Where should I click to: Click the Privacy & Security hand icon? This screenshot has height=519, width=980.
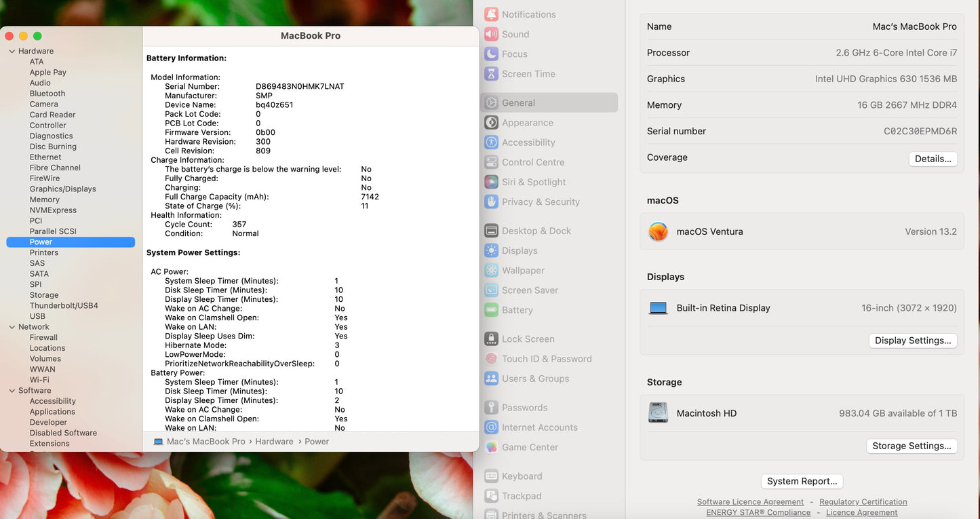pos(492,201)
